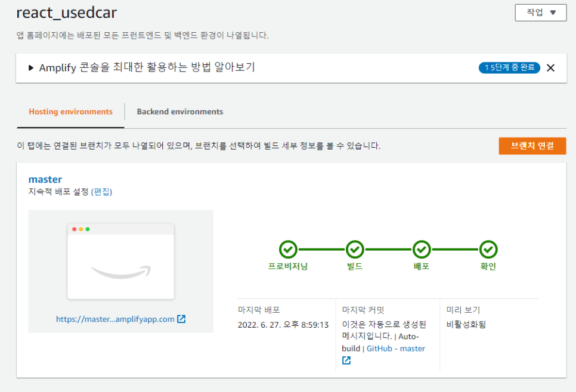Click the app preview thumbnail
Viewport: 576px width, 392px height.
(121, 262)
